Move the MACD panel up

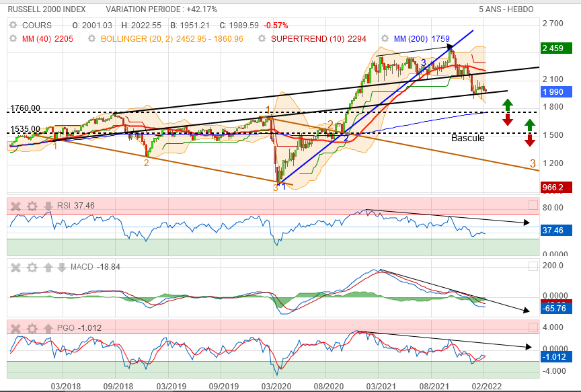point(48,267)
